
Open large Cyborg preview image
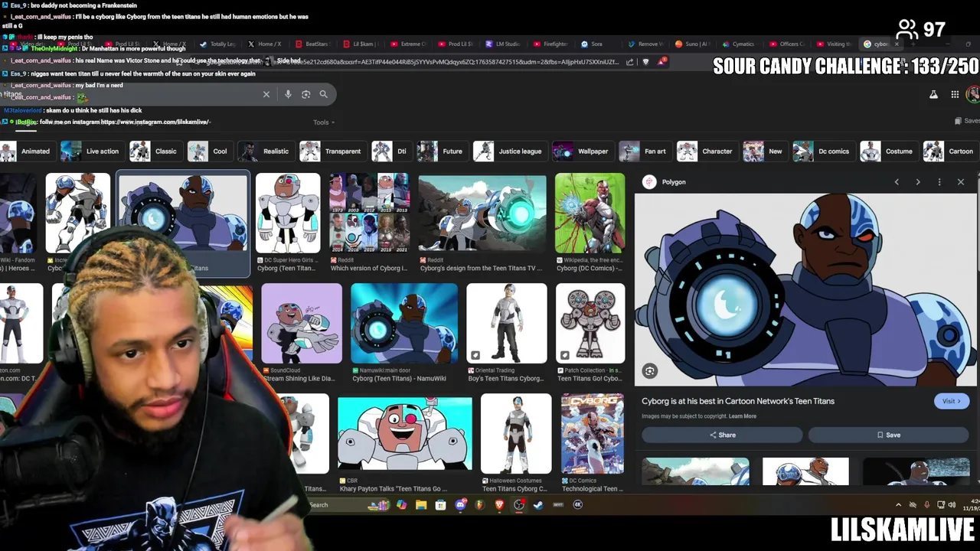point(807,289)
